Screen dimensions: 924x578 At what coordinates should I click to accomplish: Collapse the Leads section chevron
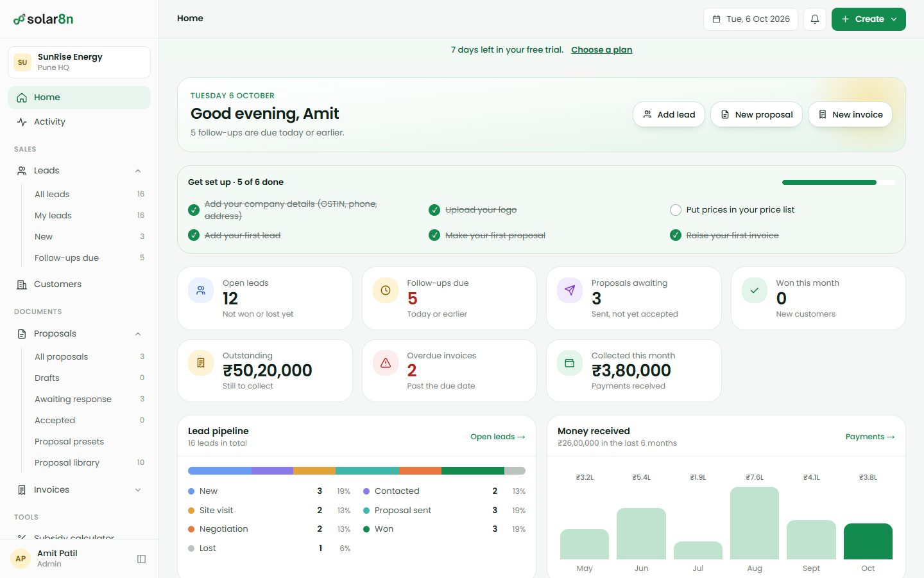[x=138, y=171]
